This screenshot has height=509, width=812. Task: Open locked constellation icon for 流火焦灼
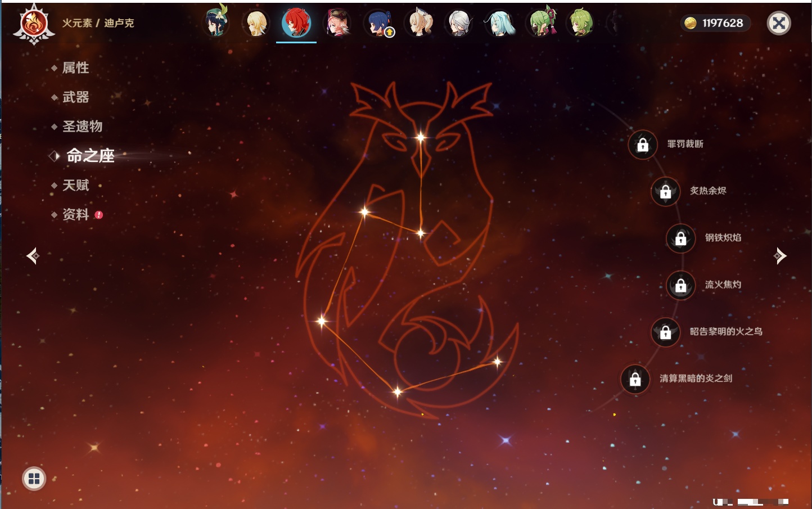681,285
